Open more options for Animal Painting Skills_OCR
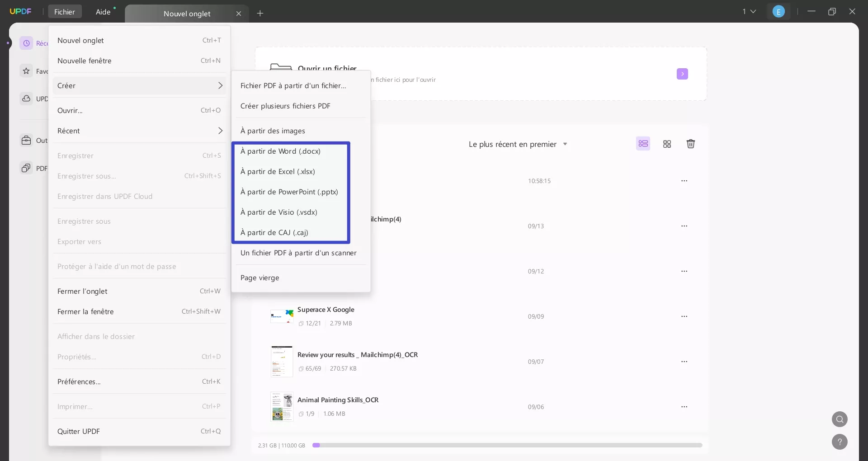The width and height of the screenshot is (868, 461). [684, 407]
